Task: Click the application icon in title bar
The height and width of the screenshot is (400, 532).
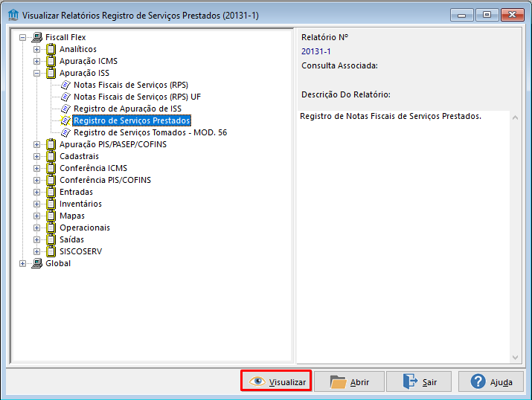Action: pyautogui.click(x=13, y=16)
